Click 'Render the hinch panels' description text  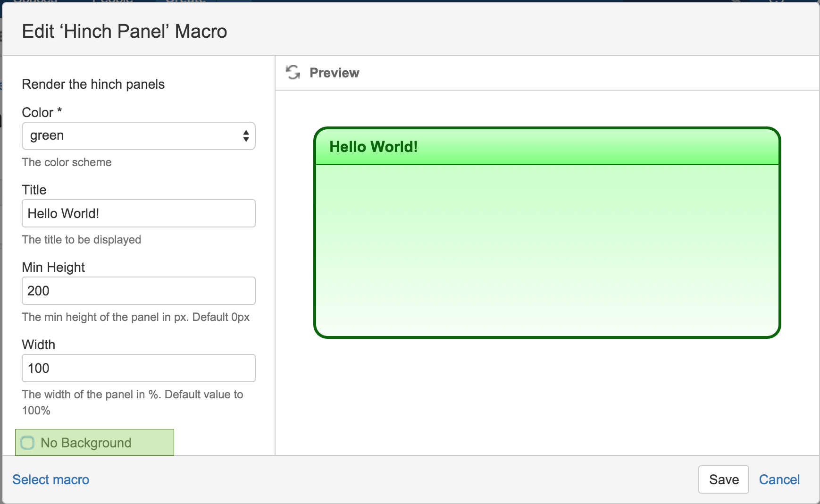tap(93, 84)
